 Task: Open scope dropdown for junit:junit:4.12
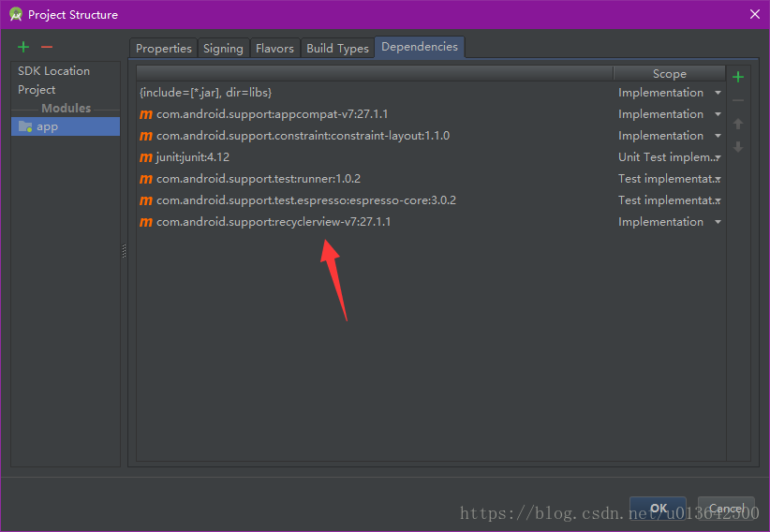click(718, 157)
